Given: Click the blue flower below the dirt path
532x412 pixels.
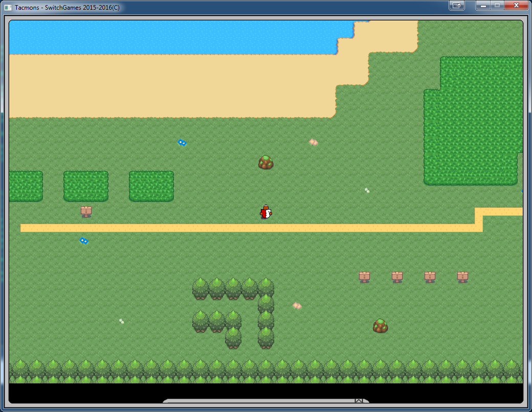Looking at the screenshot, I should (x=84, y=241).
